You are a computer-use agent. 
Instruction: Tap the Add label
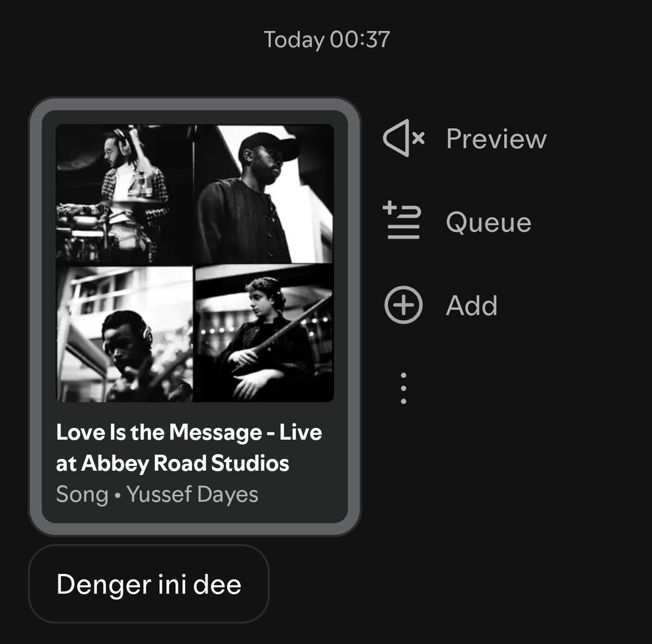(x=472, y=306)
